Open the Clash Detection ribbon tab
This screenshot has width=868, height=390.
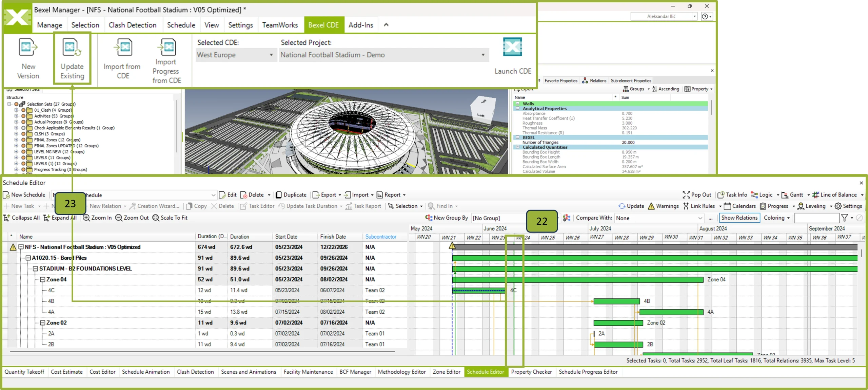point(132,25)
